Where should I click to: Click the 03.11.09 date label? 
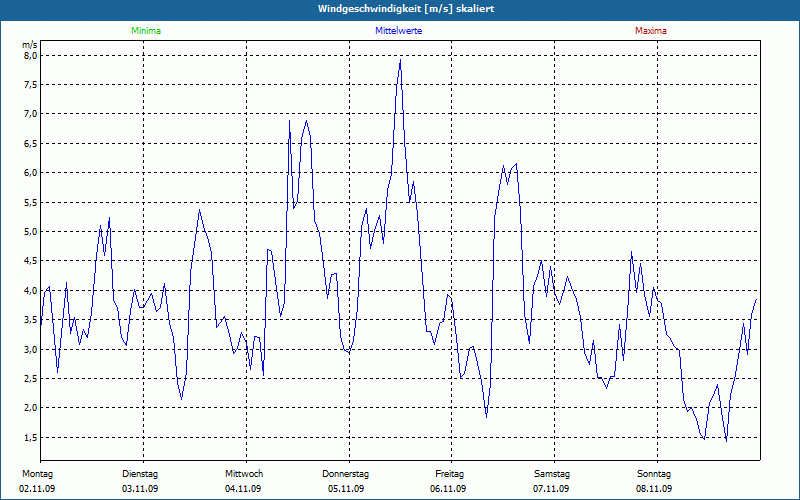[140, 489]
